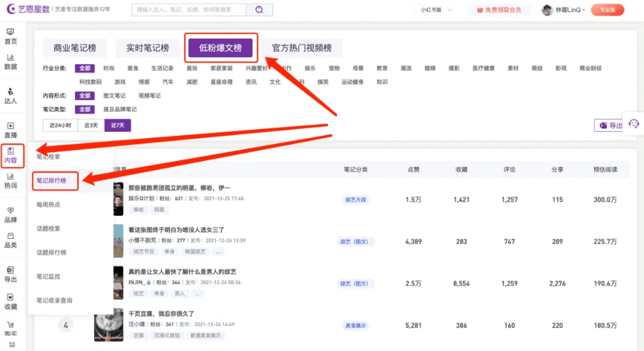Select the 时尚 industry filter
This screenshot has height=351, width=644.
pyautogui.click(x=109, y=68)
